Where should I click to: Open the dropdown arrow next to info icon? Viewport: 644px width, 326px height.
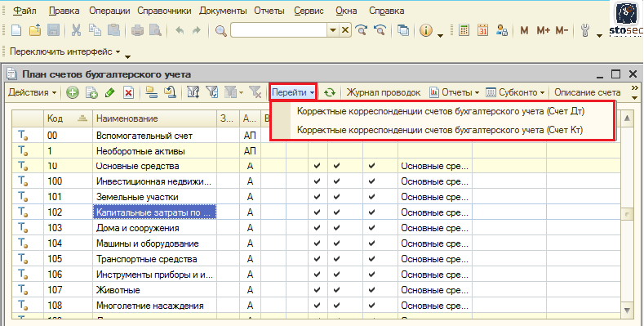[x=440, y=36]
